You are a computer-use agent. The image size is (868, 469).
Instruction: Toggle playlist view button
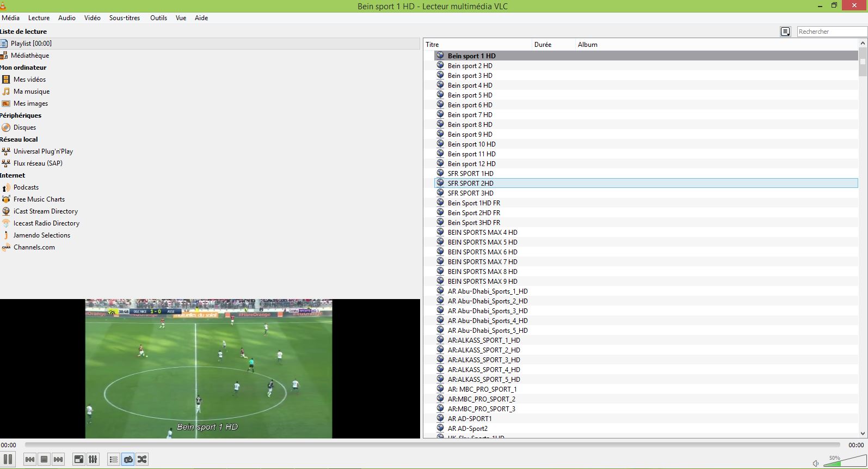(114, 459)
